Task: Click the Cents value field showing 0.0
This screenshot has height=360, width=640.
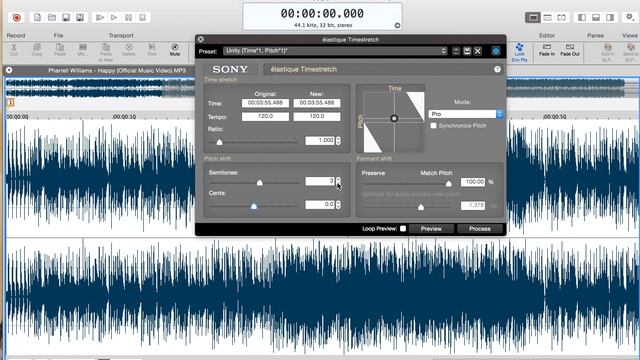Action: coord(320,204)
